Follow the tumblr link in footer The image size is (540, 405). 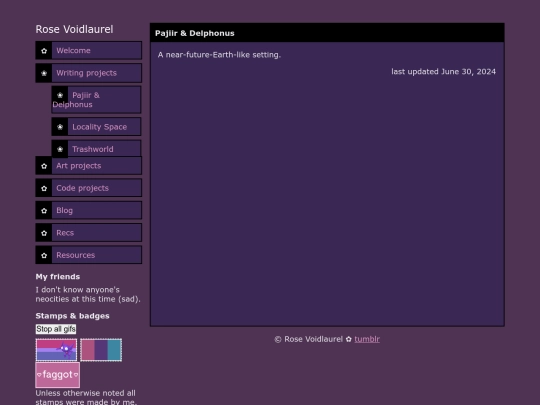click(367, 339)
